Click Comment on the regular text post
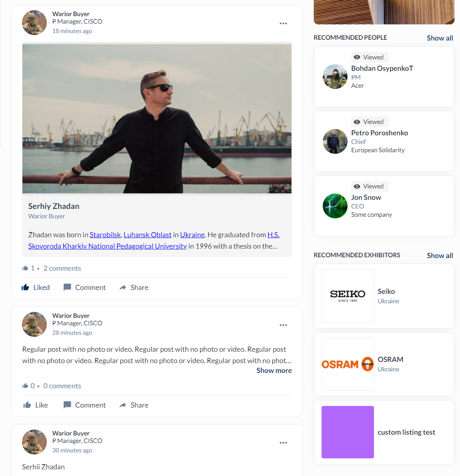The width and height of the screenshot is (460, 476). pos(85,405)
